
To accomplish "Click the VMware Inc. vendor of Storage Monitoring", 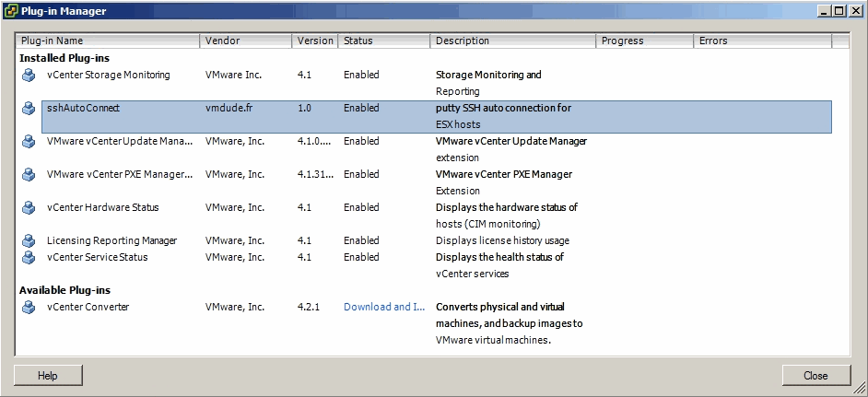I will pos(233,75).
